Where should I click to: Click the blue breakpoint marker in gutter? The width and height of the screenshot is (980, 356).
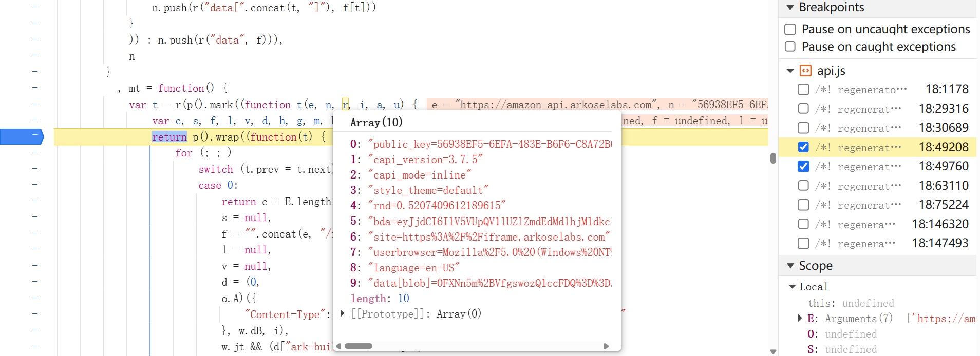point(22,136)
